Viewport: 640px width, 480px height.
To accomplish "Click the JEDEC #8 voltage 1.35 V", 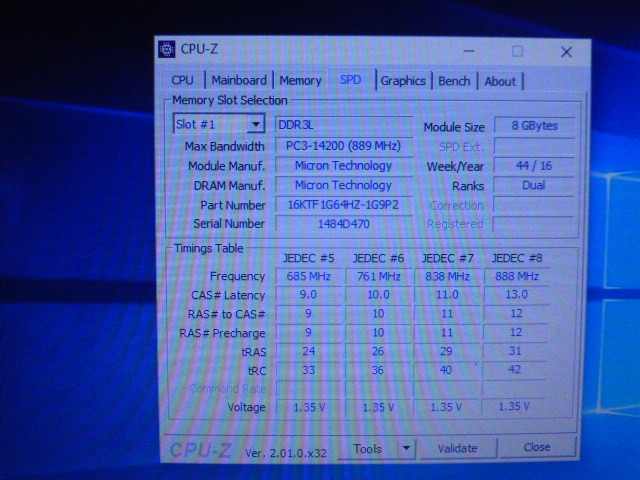I will tap(514, 406).
